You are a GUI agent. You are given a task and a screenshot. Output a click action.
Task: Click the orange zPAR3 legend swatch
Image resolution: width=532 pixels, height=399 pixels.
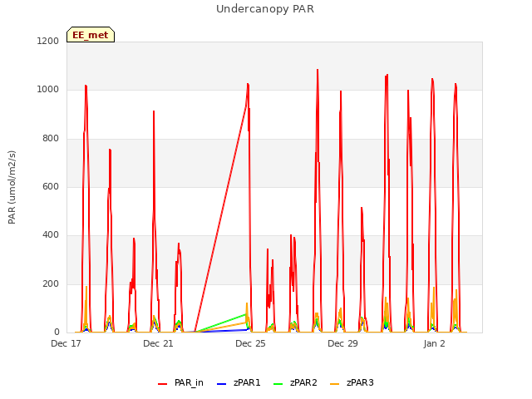[x=334, y=384]
